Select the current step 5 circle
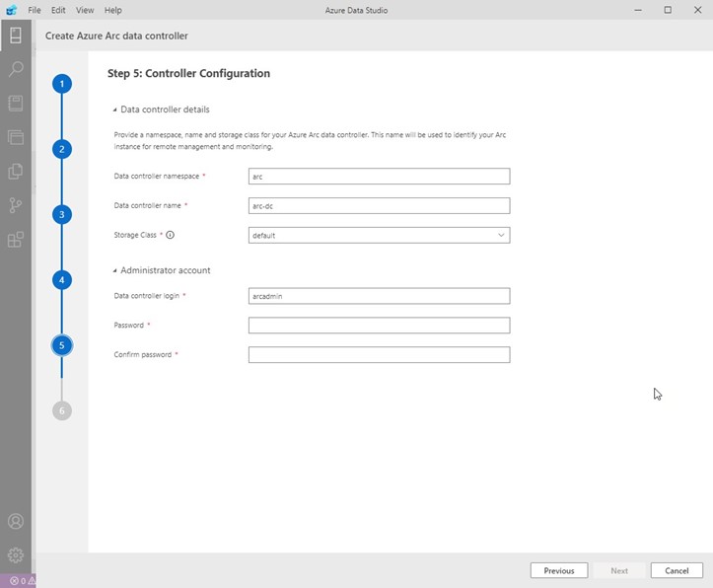713x588 pixels. click(62, 345)
